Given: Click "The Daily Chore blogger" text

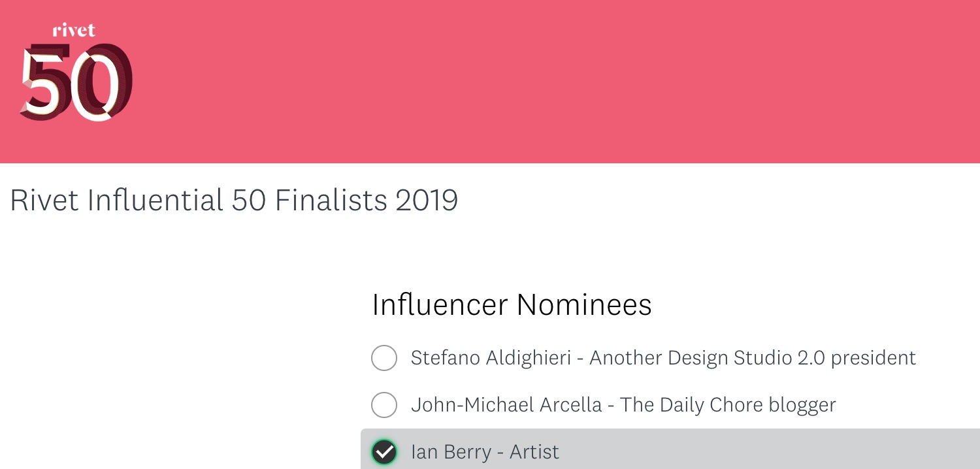Looking at the screenshot, I should pyautogui.click(x=728, y=405).
